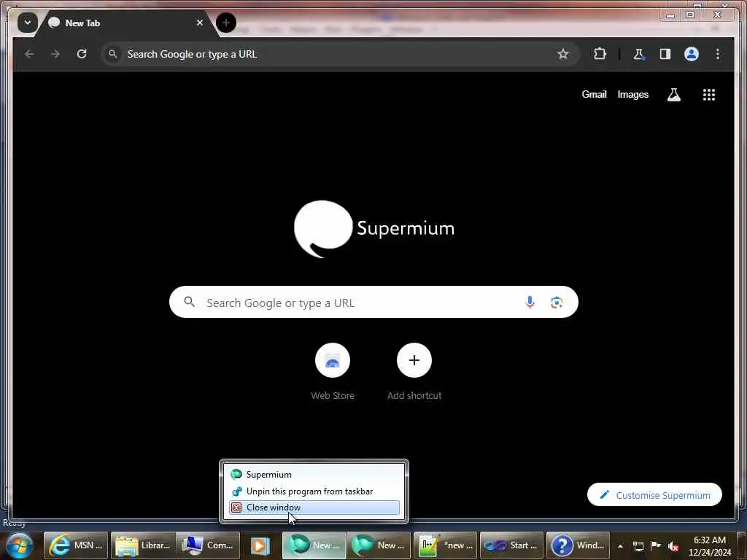Choose Close window in jump list
The width and height of the screenshot is (747, 560).
tap(314, 507)
